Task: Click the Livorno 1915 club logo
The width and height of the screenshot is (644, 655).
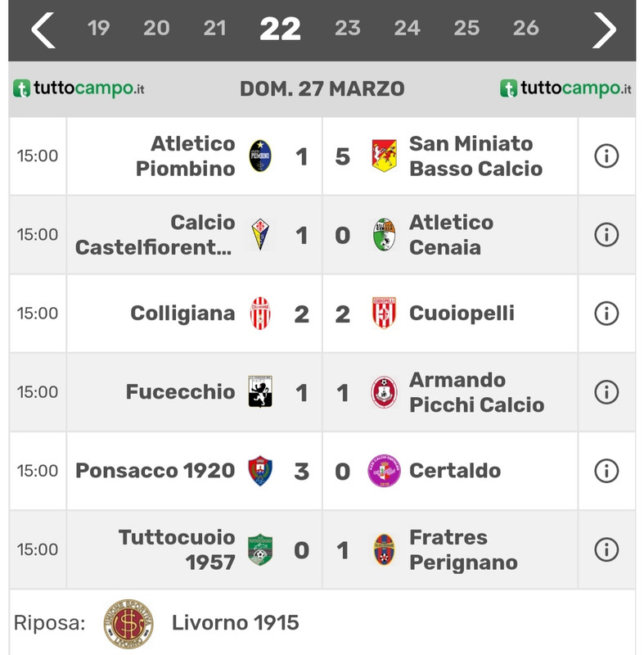Action: tap(128, 624)
